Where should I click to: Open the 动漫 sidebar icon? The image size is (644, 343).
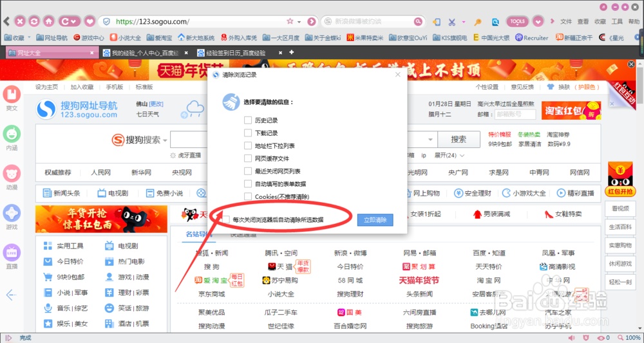[x=12, y=173]
